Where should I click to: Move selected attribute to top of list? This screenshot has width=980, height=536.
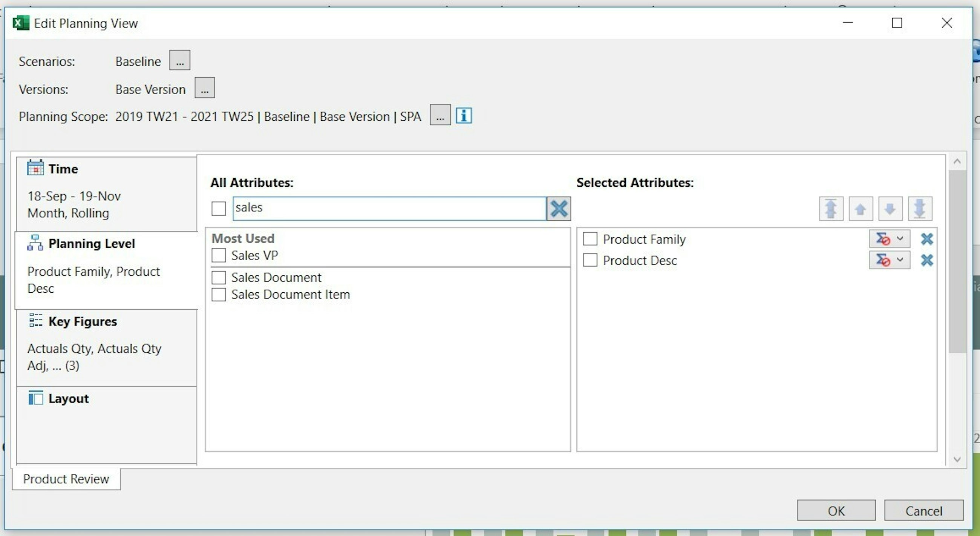click(x=831, y=208)
